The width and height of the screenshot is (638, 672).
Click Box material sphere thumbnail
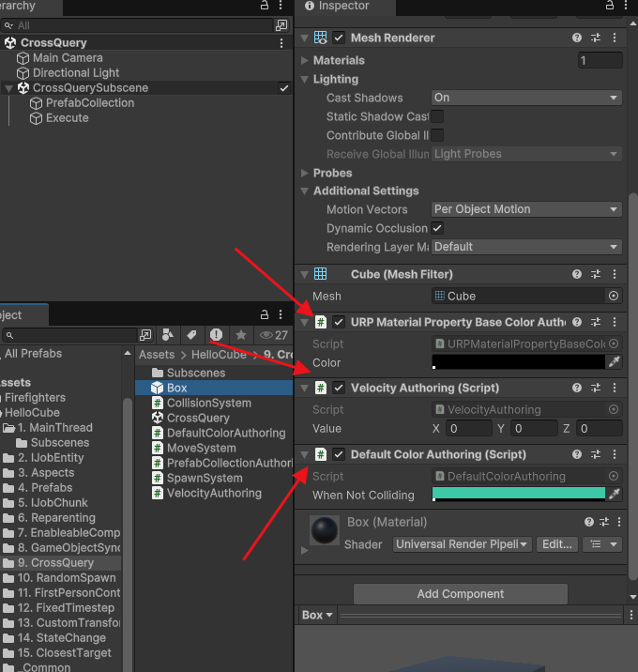point(325,529)
